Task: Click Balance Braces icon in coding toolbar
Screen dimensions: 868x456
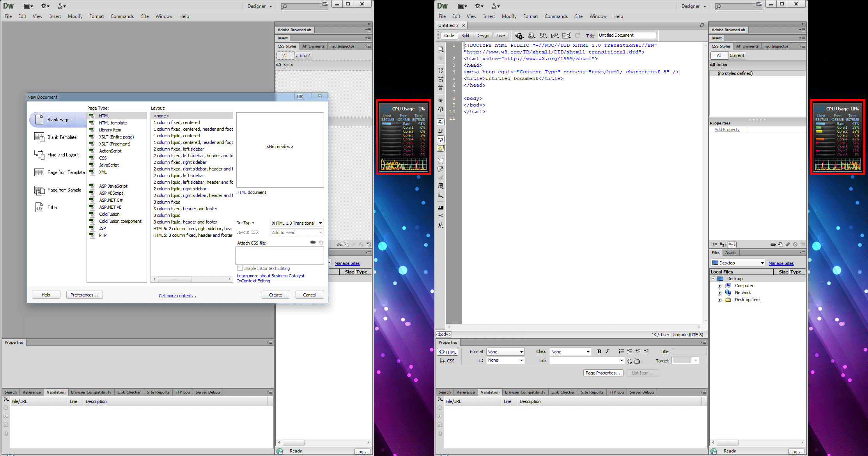Action: [x=441, y=109]
